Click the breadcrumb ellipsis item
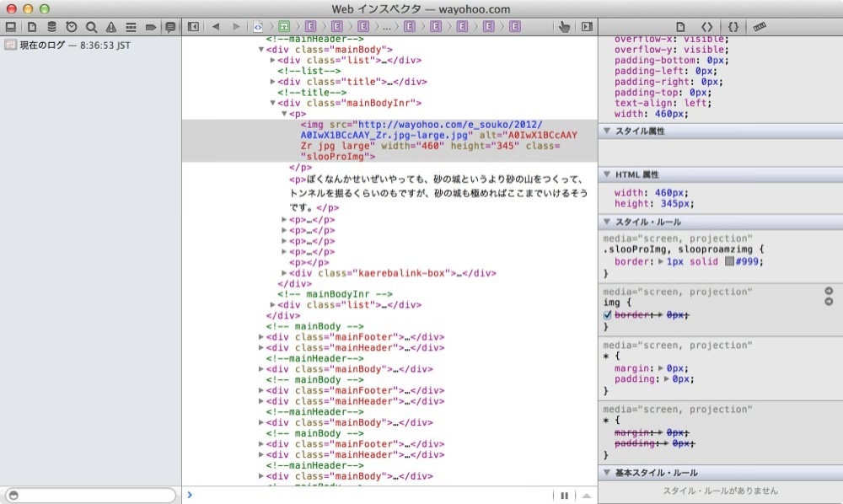The image size is (843, 504). 387,27
